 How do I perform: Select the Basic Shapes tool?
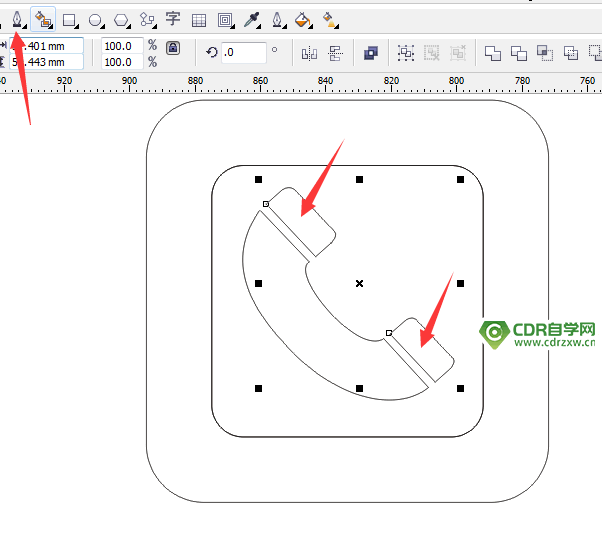click(147, 19)
